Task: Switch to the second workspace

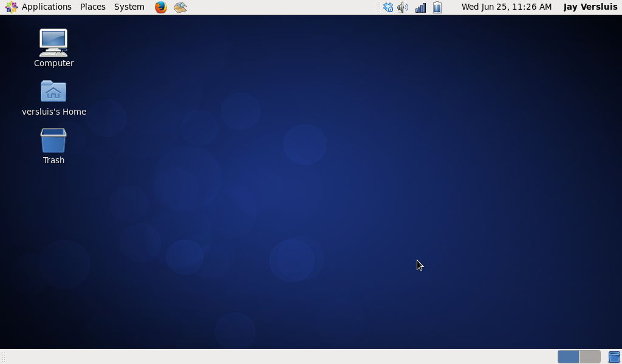Action: point(590,357)
